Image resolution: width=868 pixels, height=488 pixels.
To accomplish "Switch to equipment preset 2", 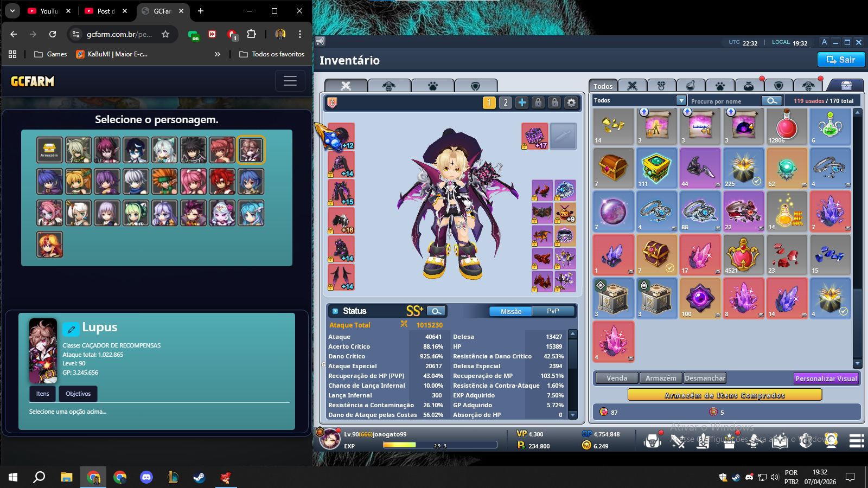I will (x=506, y=102).
